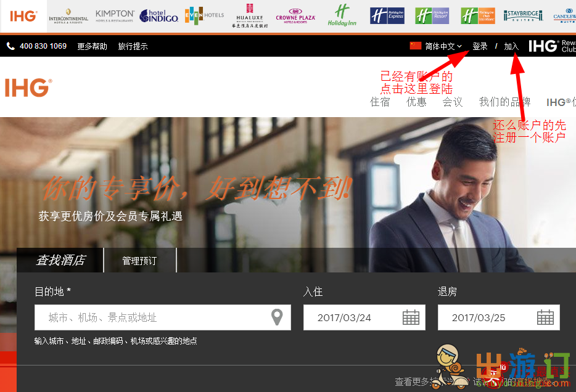This screenshot has width=576, height=392.
Task: Open the 住宿 menu
Action: coord(380,102)
